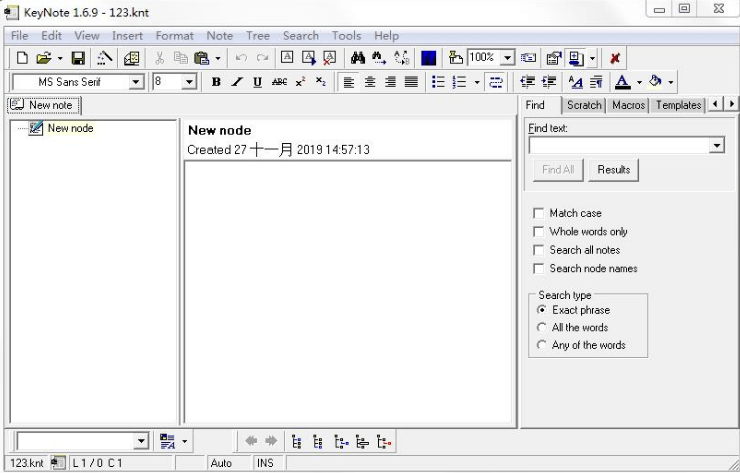740x473 pixels.
Task: Click the New note tab
Action: (x=44, y=105)
